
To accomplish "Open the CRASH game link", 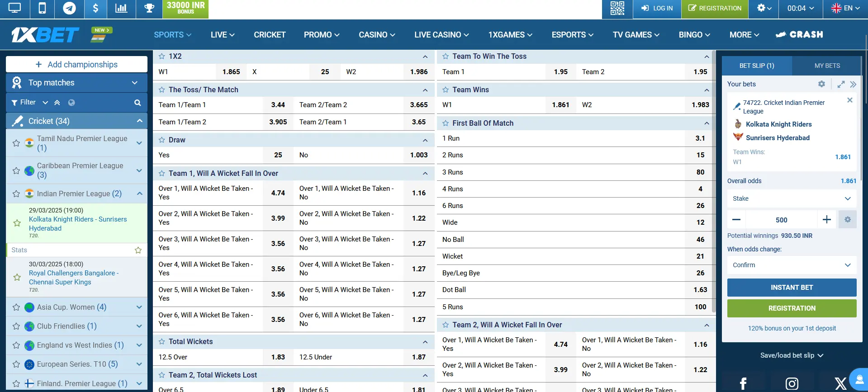I will click(x=799, y=35).
